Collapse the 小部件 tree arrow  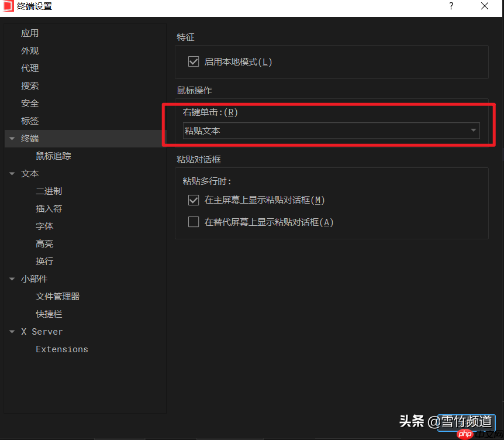pos(12,279)
